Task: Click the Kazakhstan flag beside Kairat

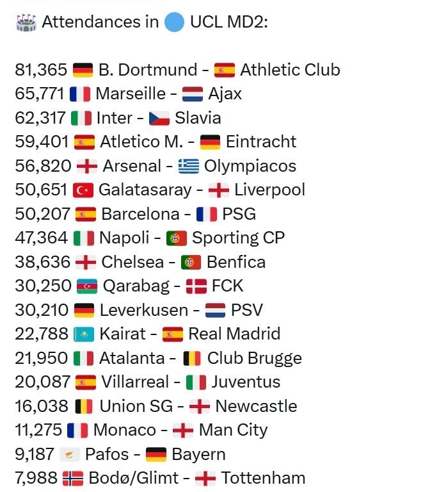Action: point(84,334)
